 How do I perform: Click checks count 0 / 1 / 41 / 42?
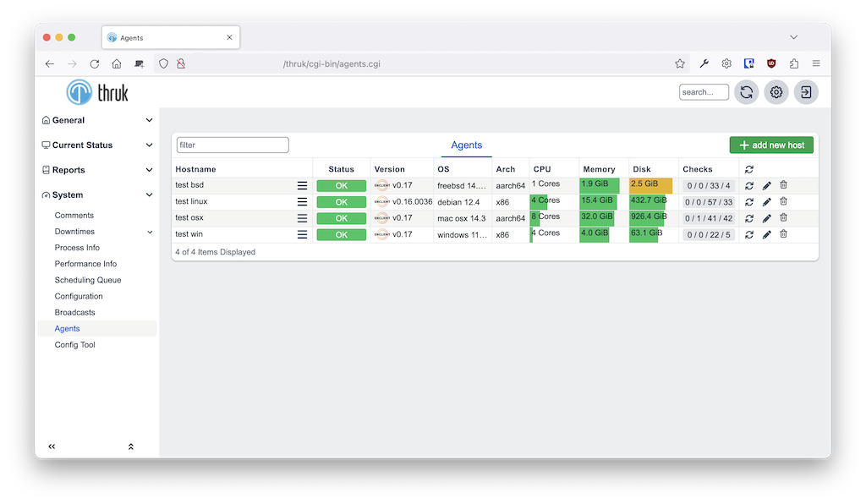tap(709, 219)
